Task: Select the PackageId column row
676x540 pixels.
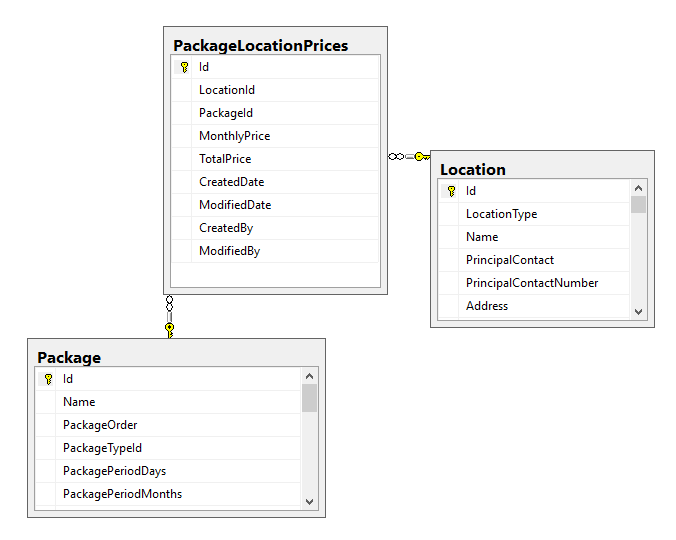Action: tap(275, 113)
